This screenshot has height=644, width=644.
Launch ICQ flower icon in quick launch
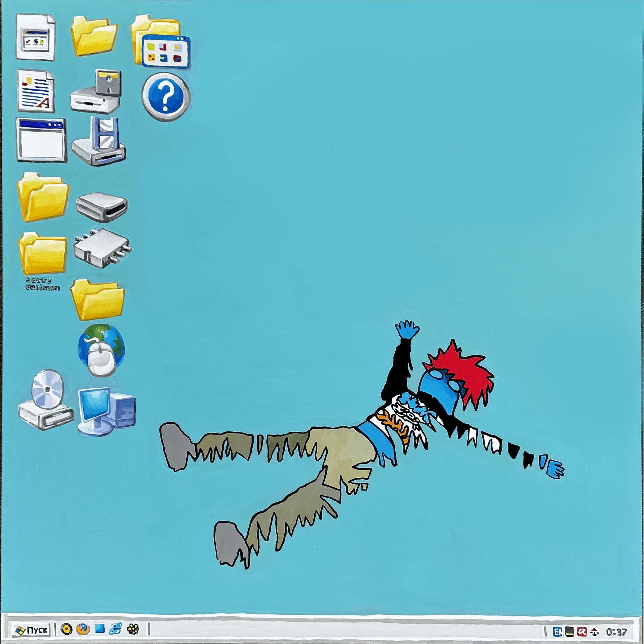(x=133, y=629)
